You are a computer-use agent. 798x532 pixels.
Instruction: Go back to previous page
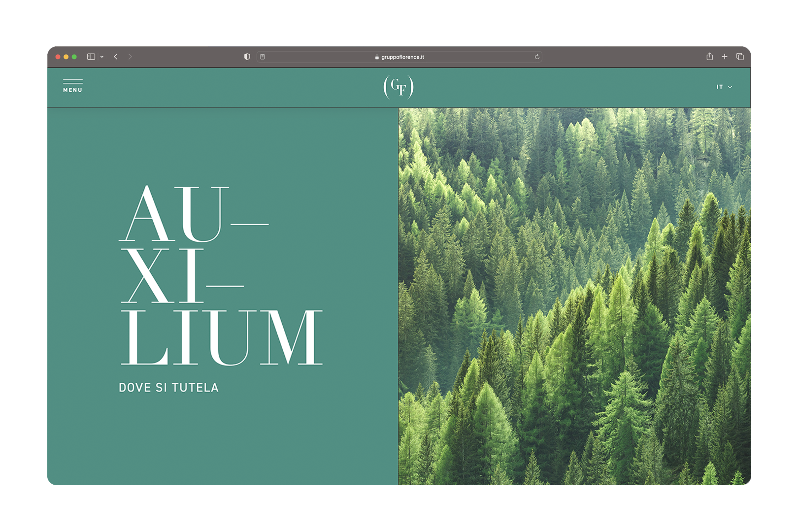(116, 57)
